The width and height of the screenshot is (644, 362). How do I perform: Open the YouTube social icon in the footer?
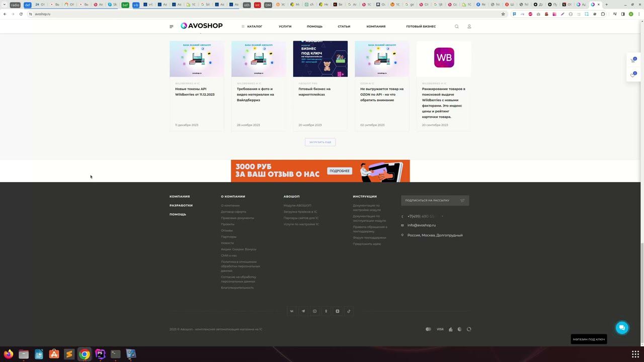coord(315,311)
